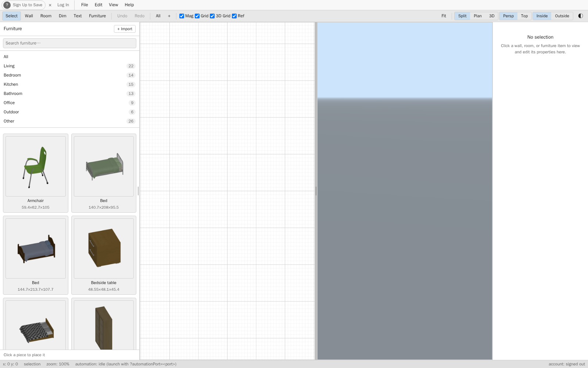This screenshot has width=588, height=368.
Task: Select the Bedroom category
Action: [x=69, y=75]
